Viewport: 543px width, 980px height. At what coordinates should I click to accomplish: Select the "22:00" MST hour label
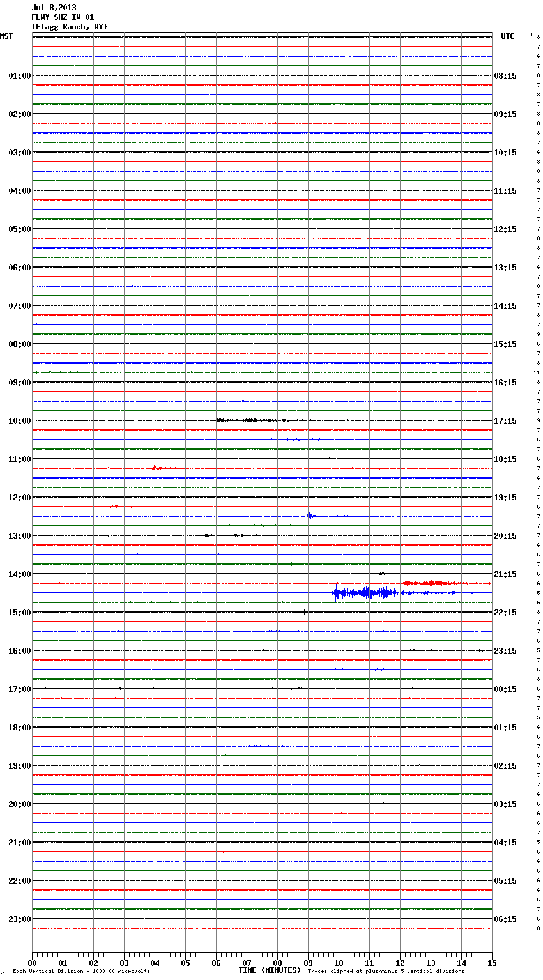[x=20, y=881]
